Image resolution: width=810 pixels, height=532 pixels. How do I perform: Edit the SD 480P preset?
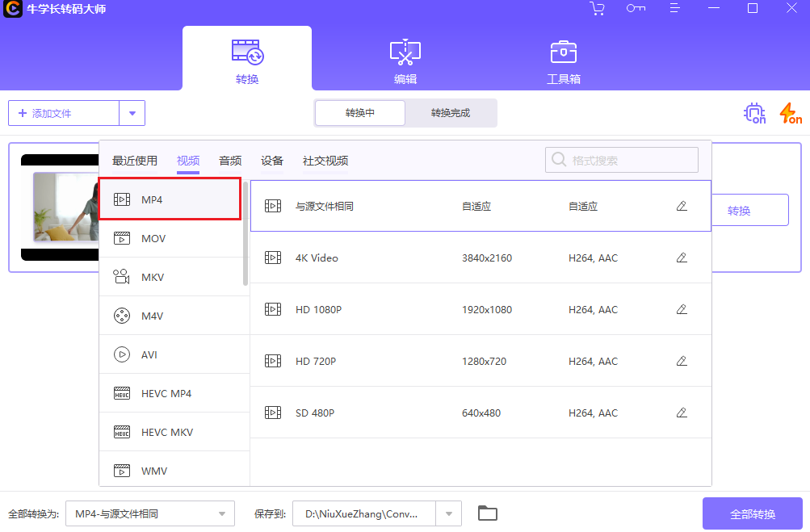tap(682, 413)
